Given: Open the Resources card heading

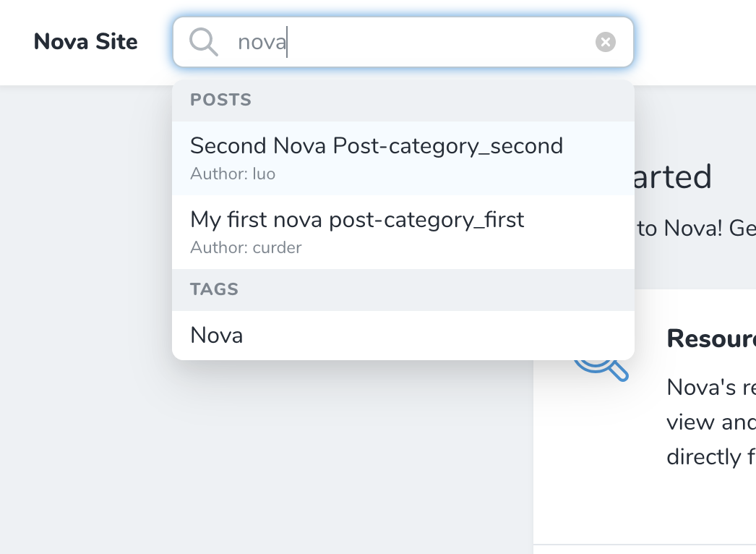Looking at the screenshot, I should coord(711,338).
